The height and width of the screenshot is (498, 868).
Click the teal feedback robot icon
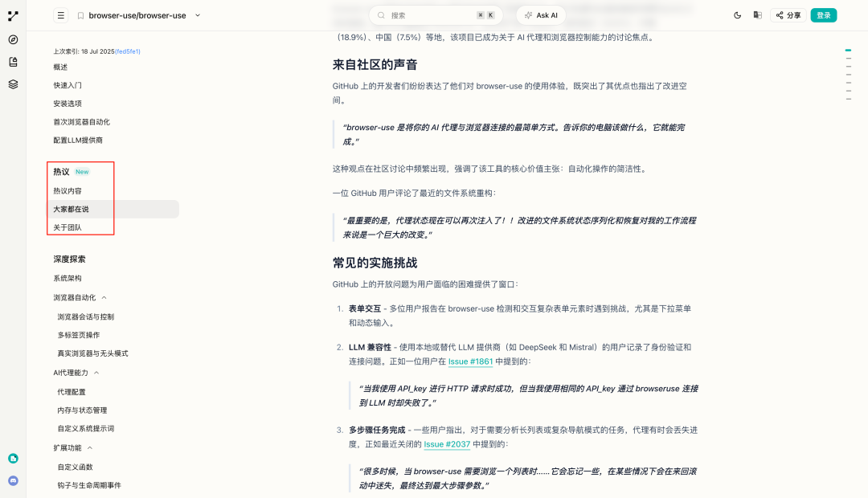(x=13, y=458)
